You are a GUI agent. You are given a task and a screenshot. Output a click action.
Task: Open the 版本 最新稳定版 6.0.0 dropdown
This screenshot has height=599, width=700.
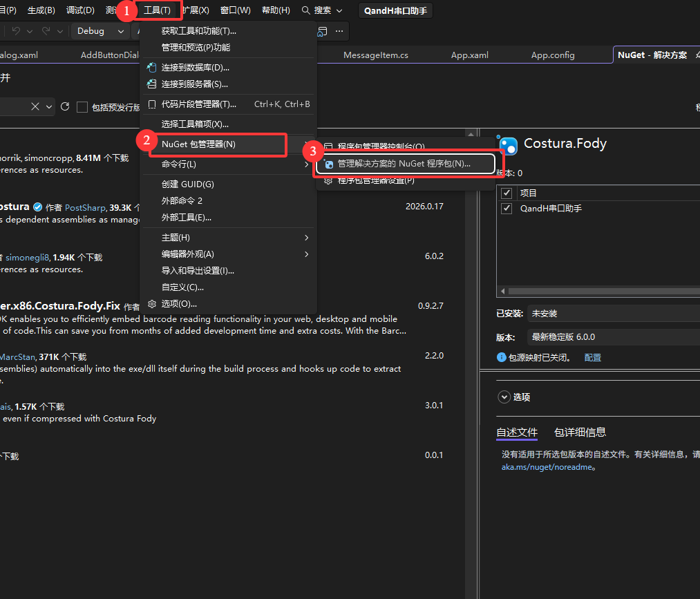click(614, 337)
